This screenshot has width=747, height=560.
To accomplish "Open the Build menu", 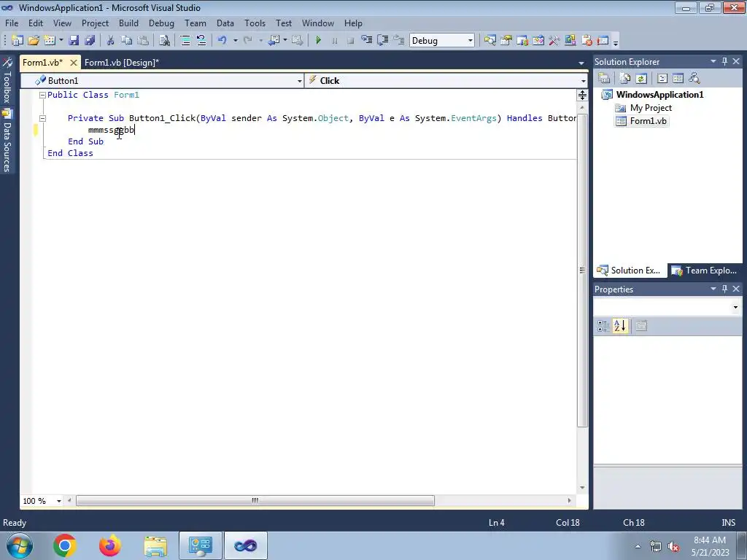I will coord(128,23).
